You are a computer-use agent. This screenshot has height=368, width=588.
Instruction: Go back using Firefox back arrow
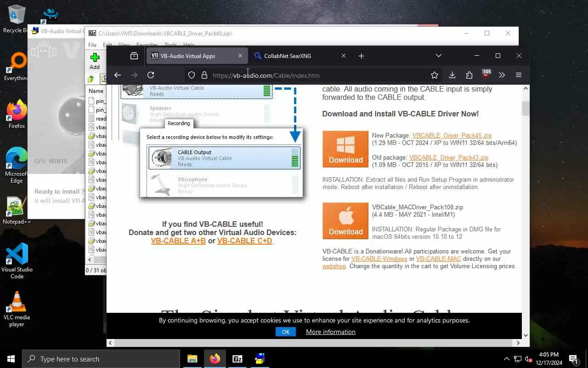tap(118, 75)
